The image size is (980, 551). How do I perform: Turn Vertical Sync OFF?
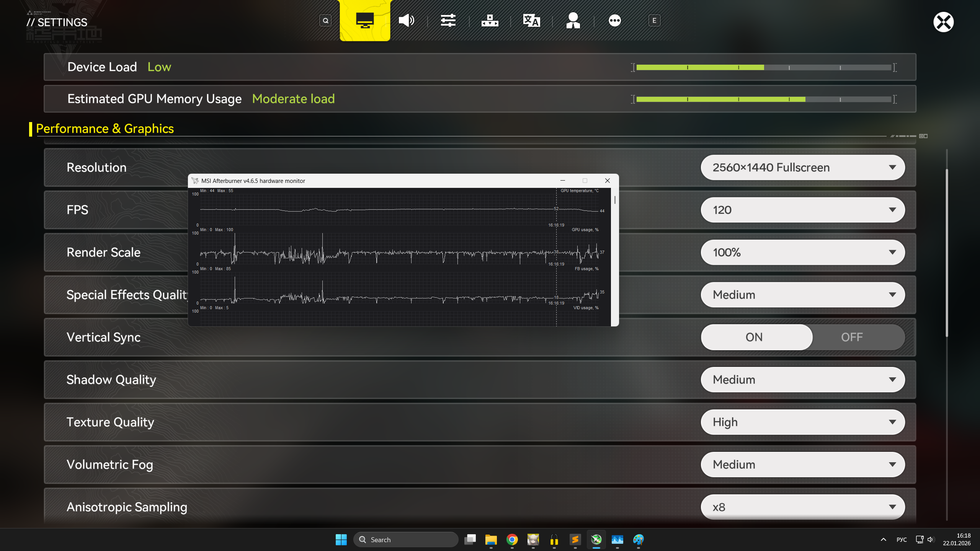[x=852, y=337]
